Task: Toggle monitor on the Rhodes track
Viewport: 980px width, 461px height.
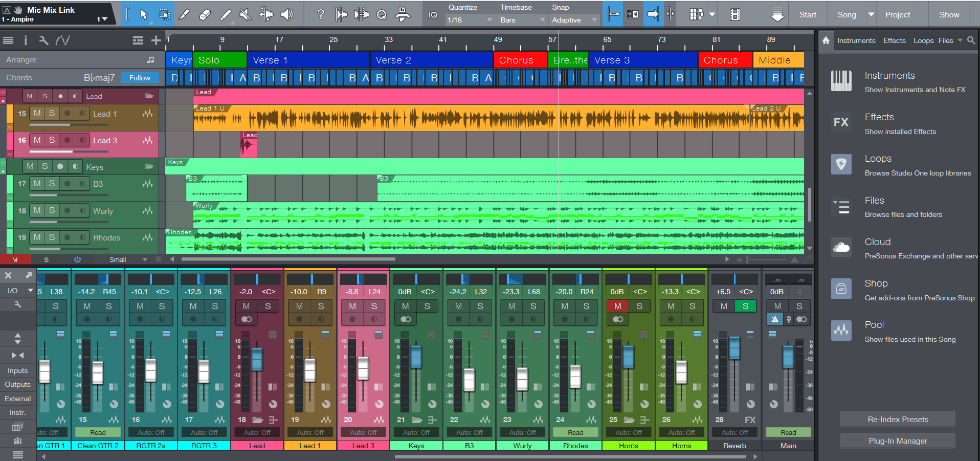Action: pyautogui.click(x=82, y=237)
